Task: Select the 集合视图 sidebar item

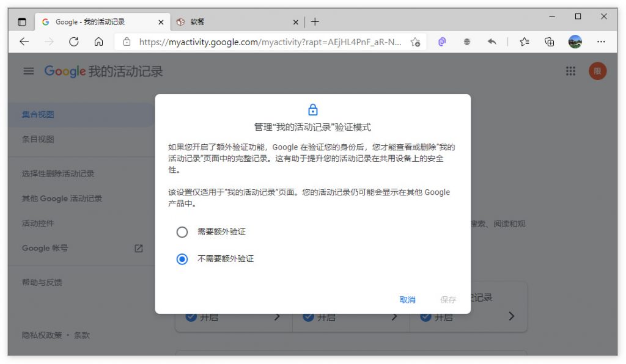Action: 37,114
